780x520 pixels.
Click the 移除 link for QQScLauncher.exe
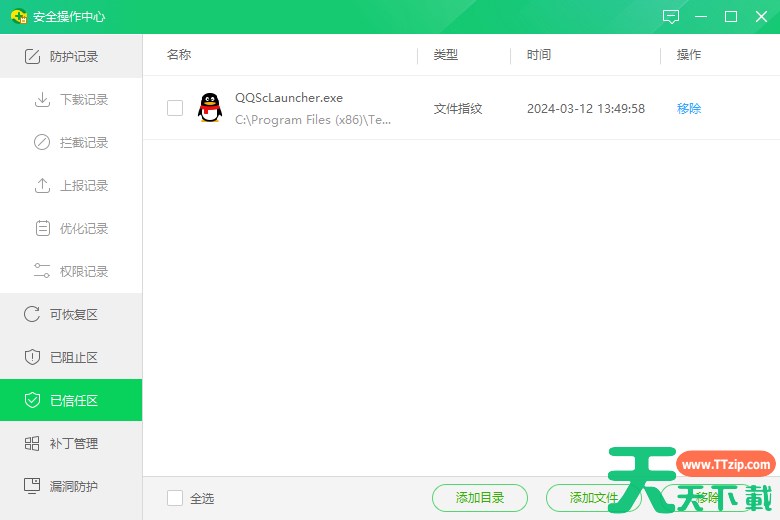689,108
